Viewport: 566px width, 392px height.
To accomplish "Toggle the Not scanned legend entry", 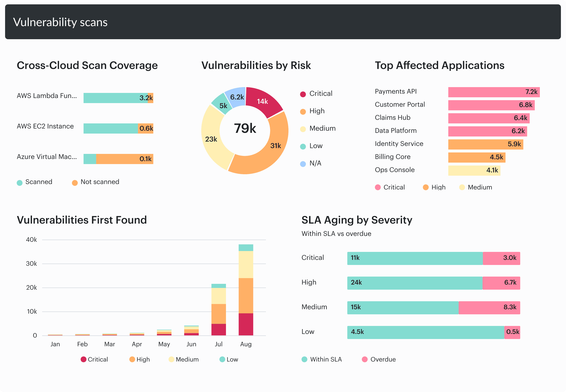I will [x=95, y=182].
